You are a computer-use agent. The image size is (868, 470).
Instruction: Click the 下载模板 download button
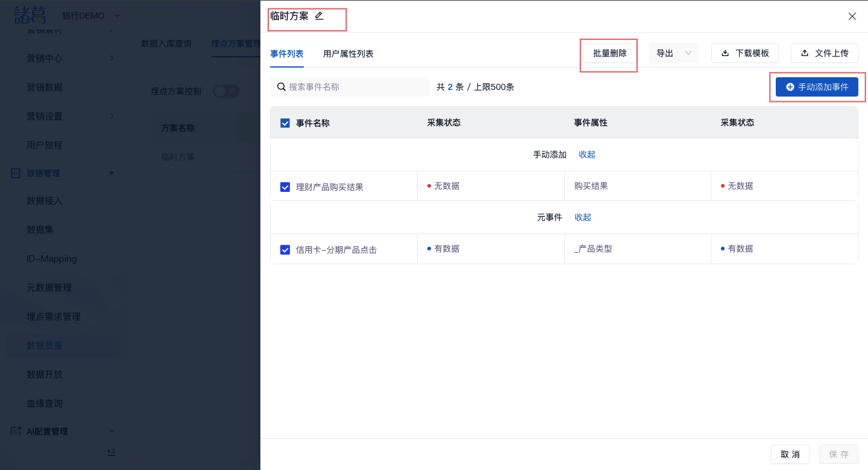point(745,53)
